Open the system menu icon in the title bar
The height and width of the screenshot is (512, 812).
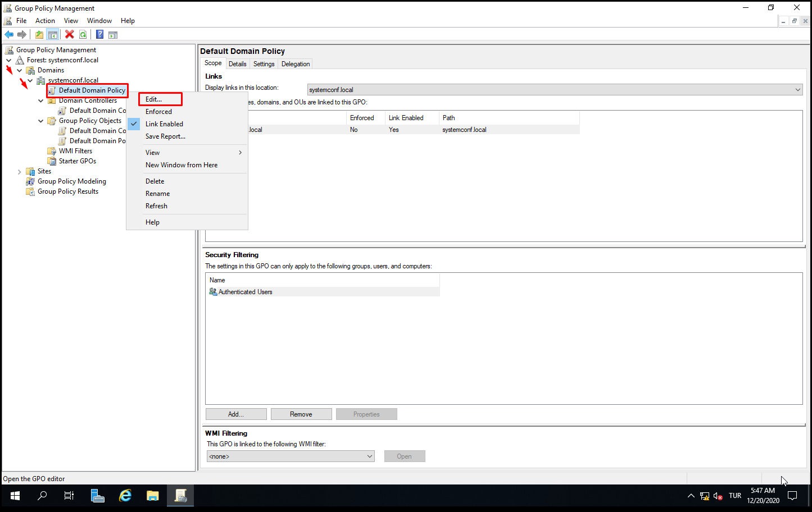8,8
